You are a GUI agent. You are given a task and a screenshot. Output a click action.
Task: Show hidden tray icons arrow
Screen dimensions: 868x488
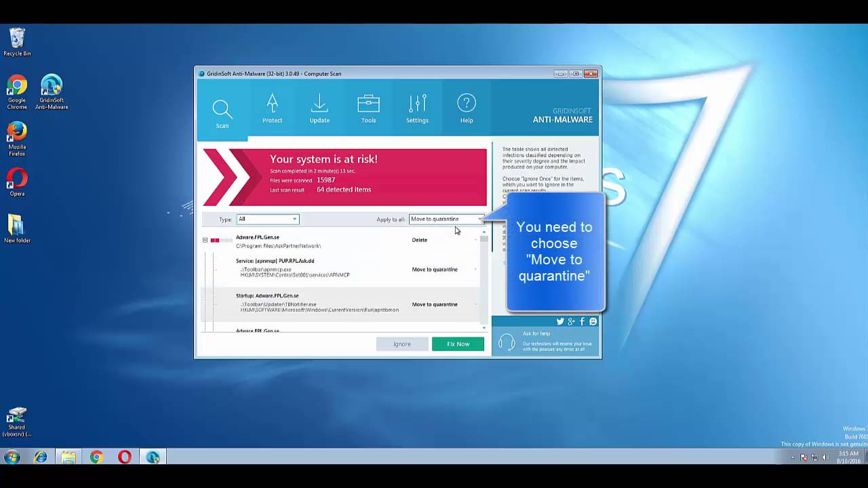point(793,457)
